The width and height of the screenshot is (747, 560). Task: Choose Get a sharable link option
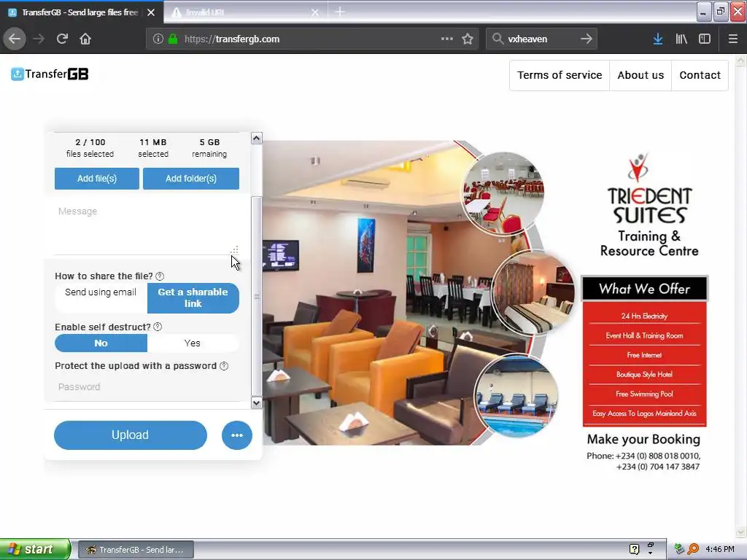(x=193, y=298)
